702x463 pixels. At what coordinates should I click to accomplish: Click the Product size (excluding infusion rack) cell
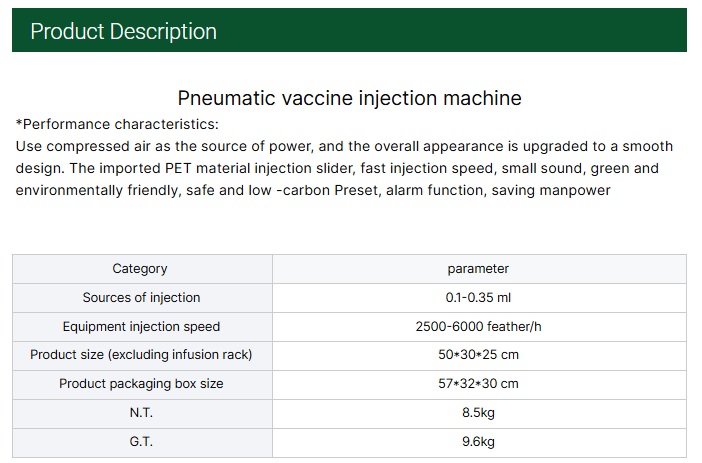141,355
